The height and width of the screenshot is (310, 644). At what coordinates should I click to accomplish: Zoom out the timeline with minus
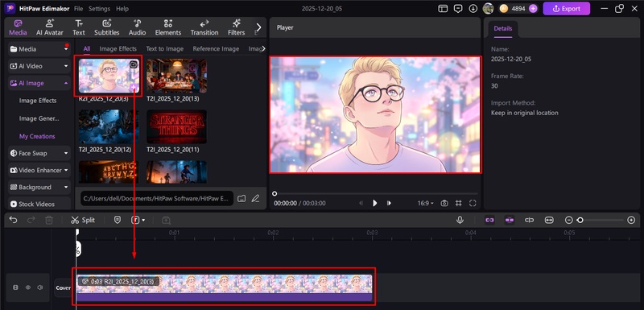click(569, 220)
